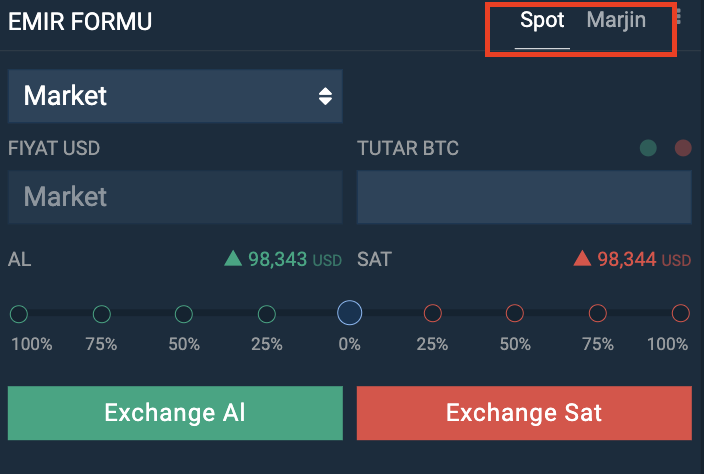The height and width of the screenshot is (474, 704).
Task: Click the up-down arrows in order type selector
Action: tap(325, 96)
